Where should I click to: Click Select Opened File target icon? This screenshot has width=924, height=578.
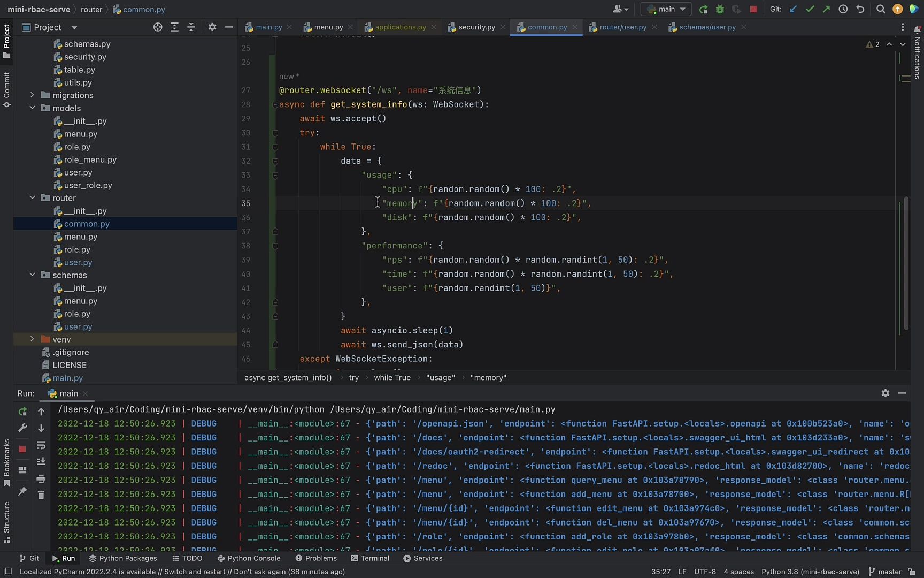[x=158, y=27]
